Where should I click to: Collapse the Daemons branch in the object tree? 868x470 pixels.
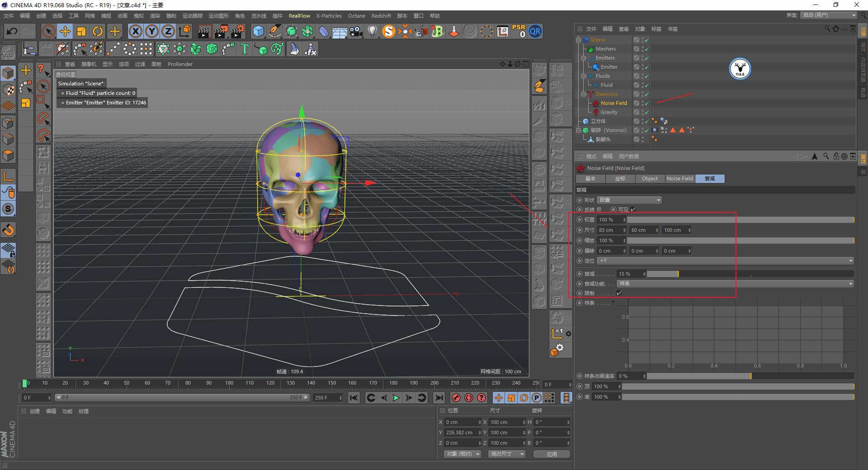click(x=583, y=94)
